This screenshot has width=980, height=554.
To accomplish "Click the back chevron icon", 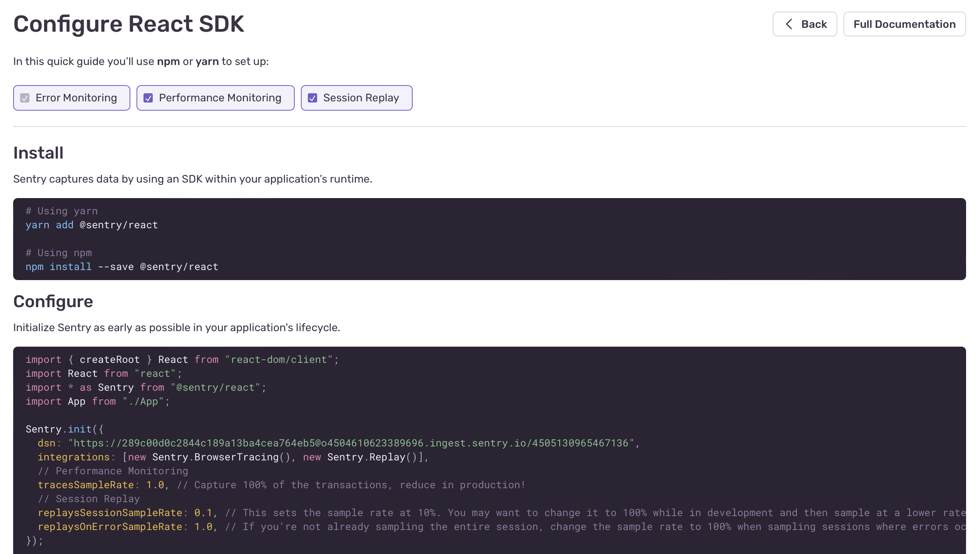I will tap(789, 24).
